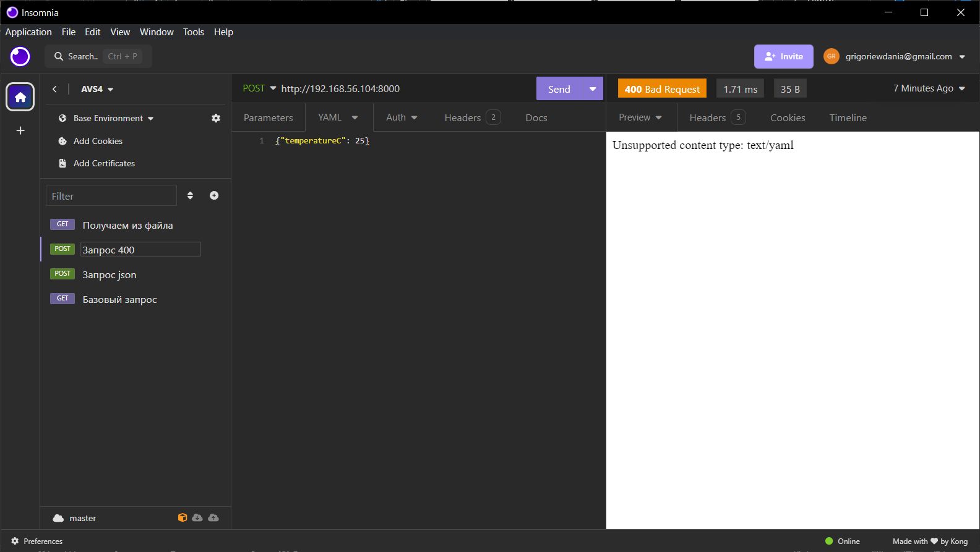980x552 pixels.
Task: Change the POST method dropdown
Action: tap(259, 88)
